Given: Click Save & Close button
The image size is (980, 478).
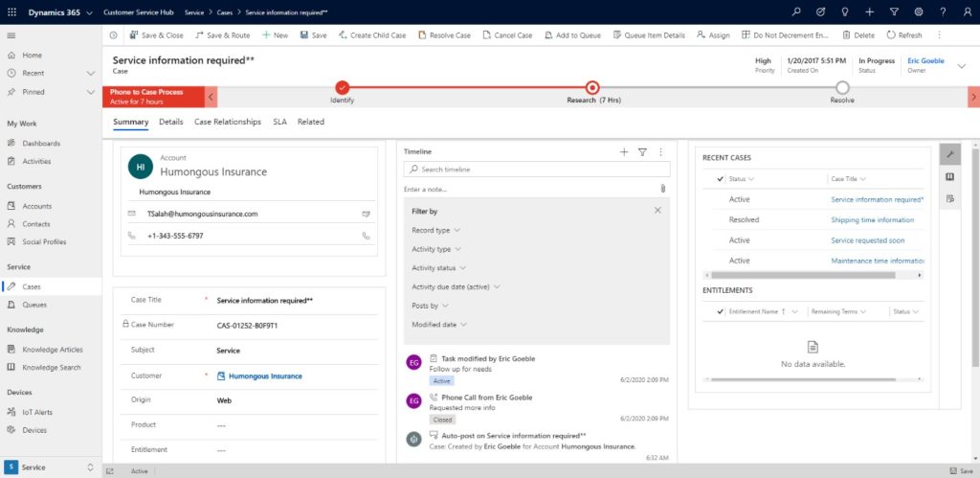Looking at the screenshot, I should [156, 35].
